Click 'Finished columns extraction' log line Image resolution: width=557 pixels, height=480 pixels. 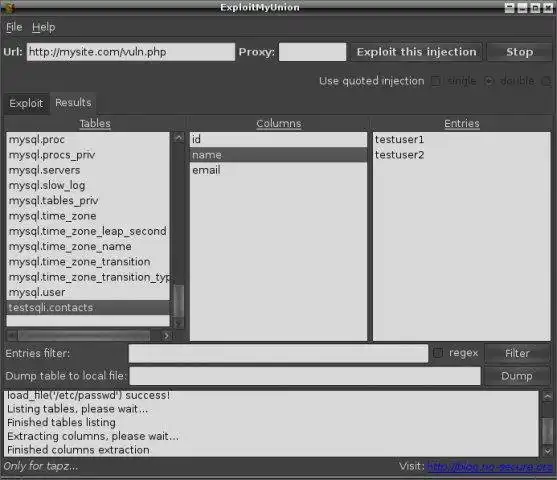click(78, 450)
